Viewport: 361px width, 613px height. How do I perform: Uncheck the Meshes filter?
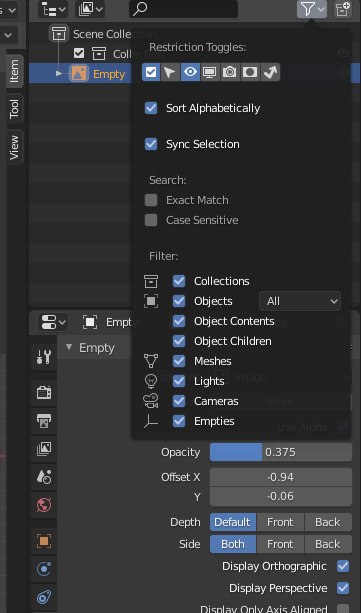(179, 361)
